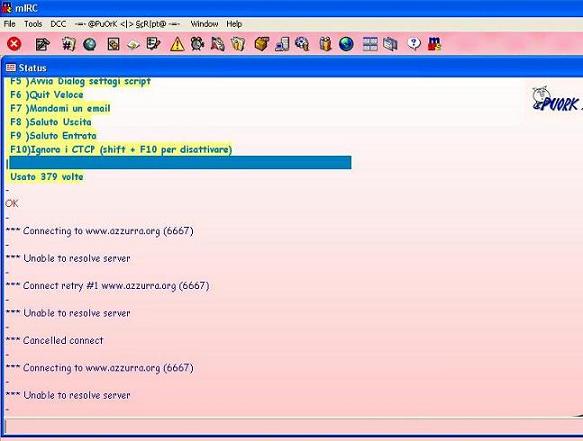Click the yellow folders toolbar icon
The image size is (583, 441).
(x=238, y=44)
